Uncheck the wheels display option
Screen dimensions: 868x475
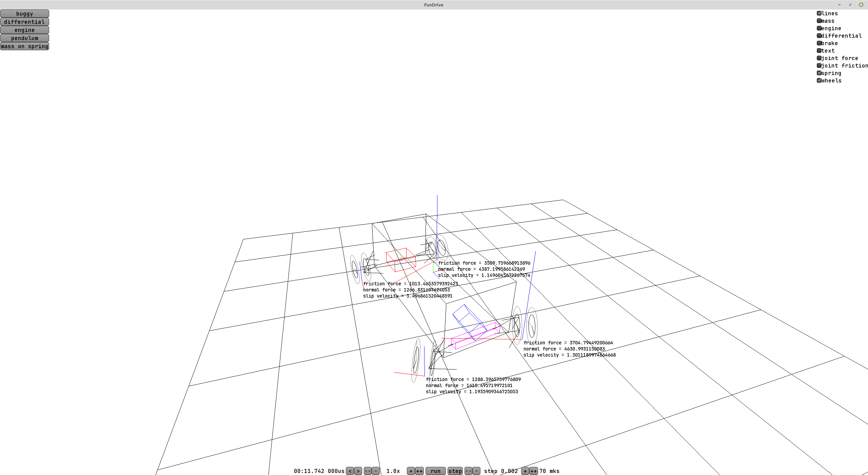[819, 80]
